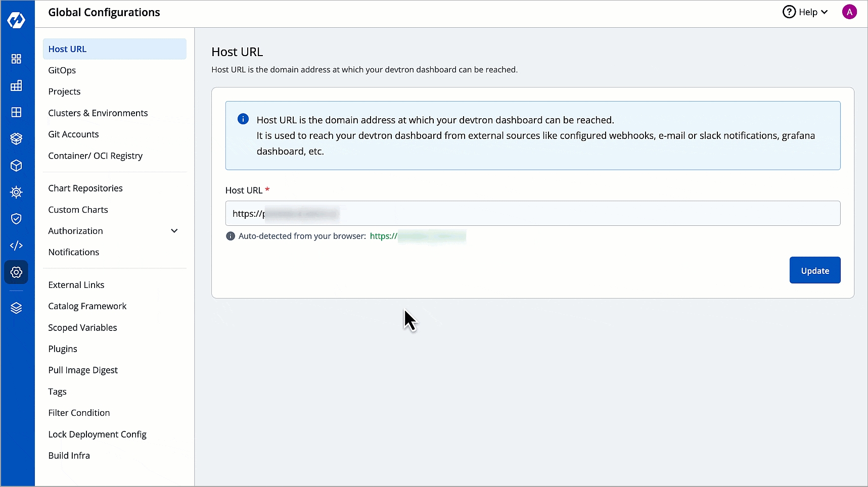
Task: Open the code brackets icon in the sidebar
Action: (x=16, y=246)
